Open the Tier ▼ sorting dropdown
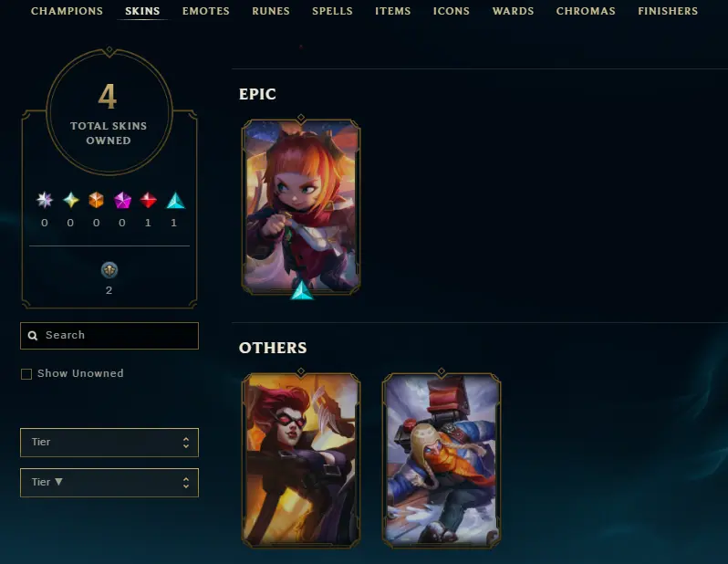728x564 pixels. tap(109, 483)
